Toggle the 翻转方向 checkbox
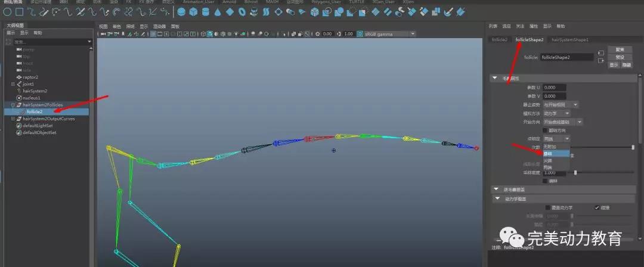 pyautogui.click(x=545, y=130)
